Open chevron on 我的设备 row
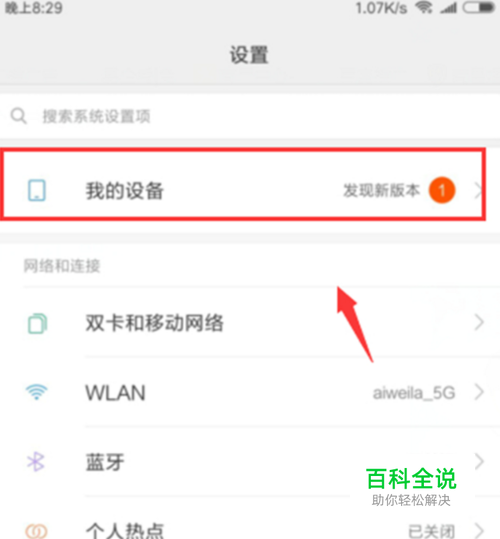This screenshot has width=500, height=539. pos(478,191)
